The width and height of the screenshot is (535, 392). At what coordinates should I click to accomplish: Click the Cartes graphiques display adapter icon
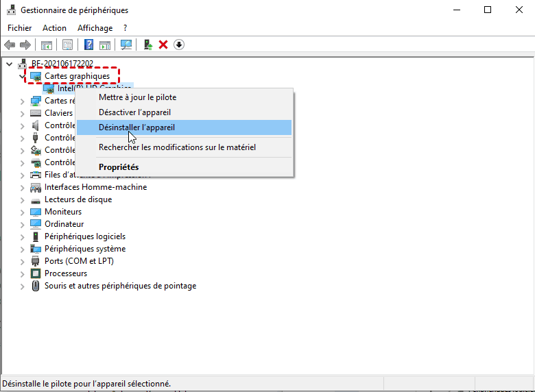(x=36, y=76)
